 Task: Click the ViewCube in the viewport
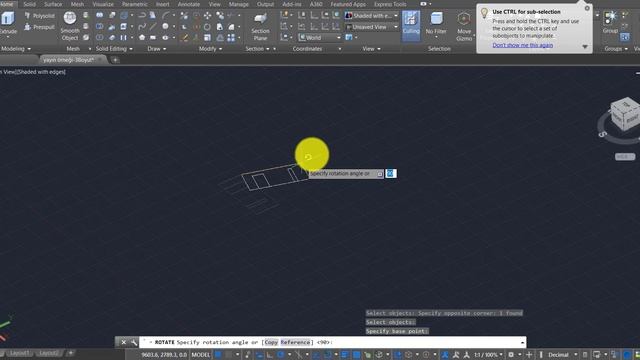point(624,114)
